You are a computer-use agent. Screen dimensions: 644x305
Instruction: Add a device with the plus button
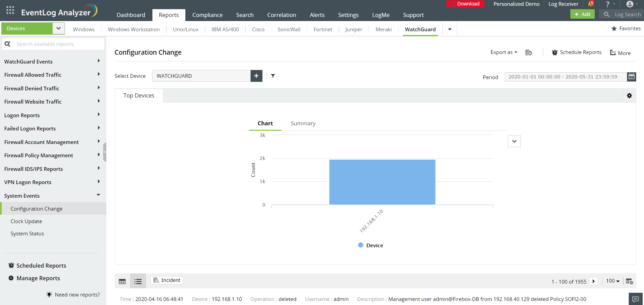coord(256,76)
